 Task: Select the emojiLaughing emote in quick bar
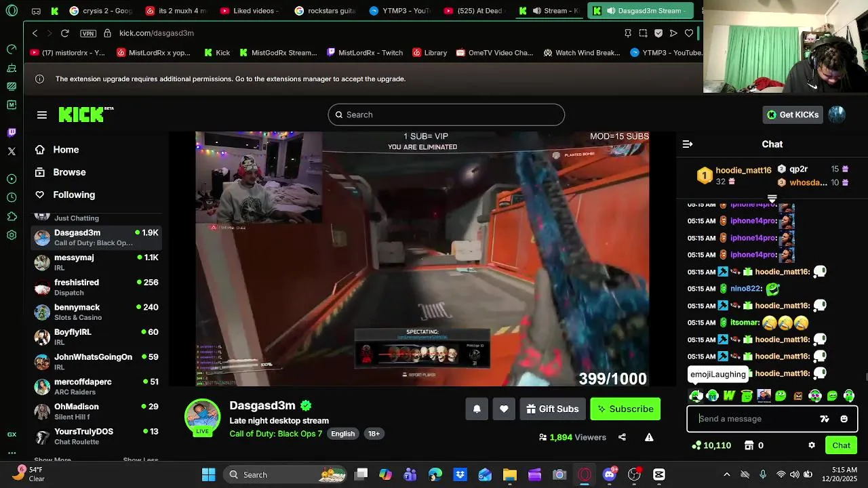click(x=696, y=396)
